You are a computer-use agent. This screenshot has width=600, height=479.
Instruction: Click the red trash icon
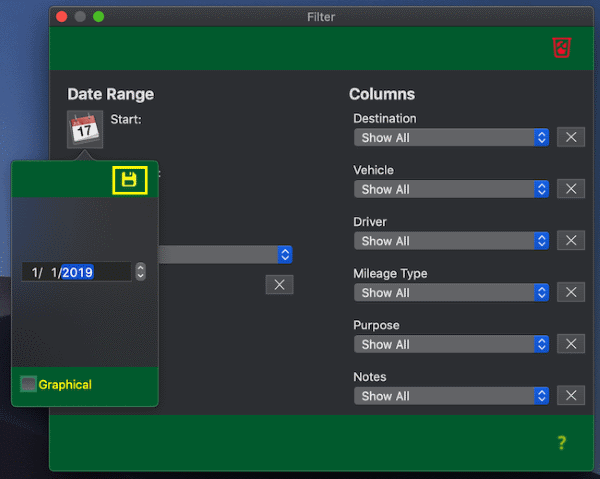tap(561, 47)
